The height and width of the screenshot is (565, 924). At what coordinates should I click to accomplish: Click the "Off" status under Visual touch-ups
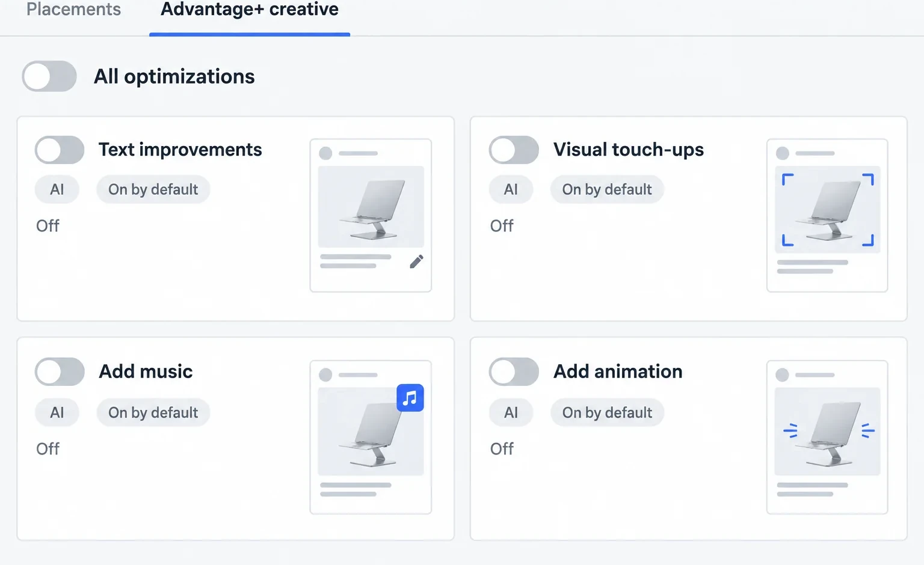click(x=502, y=226)
